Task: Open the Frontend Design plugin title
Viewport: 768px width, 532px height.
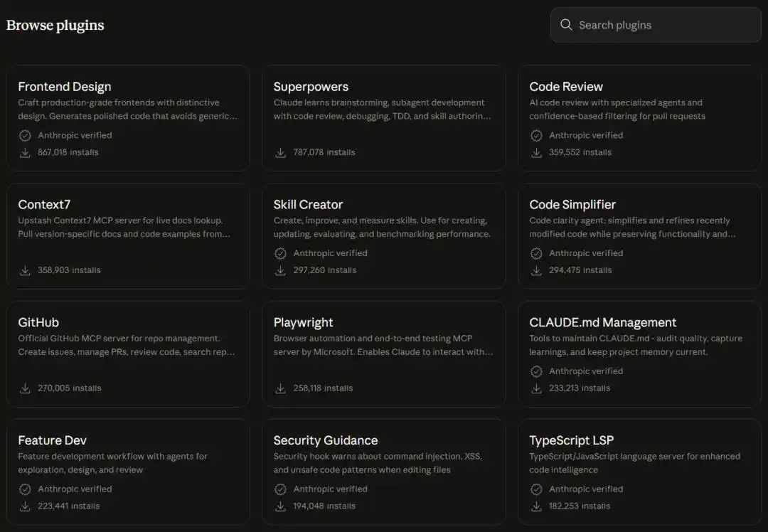Action: [65, 87]
